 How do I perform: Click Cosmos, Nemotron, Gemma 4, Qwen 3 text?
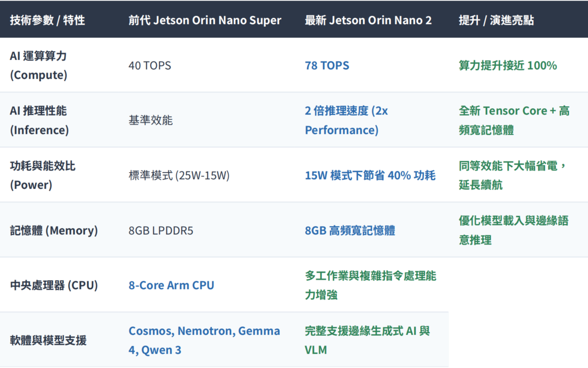coord(204,340)
